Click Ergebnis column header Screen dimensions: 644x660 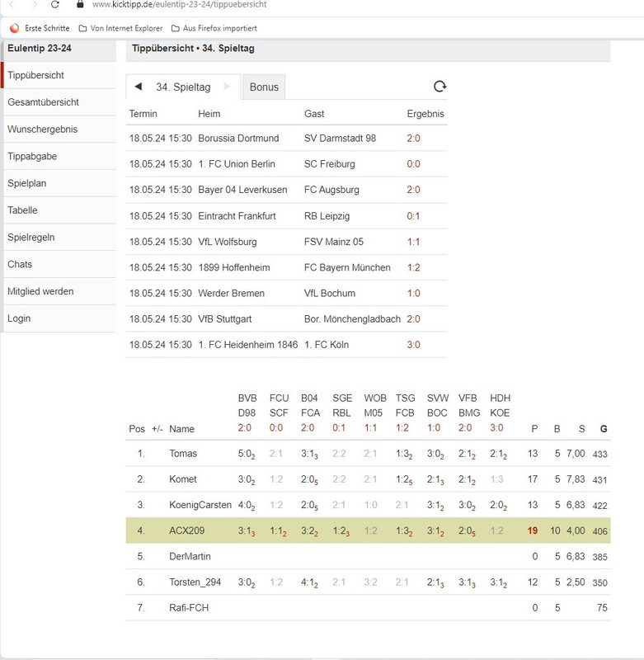pyautogui.click(x=425, y=114)
